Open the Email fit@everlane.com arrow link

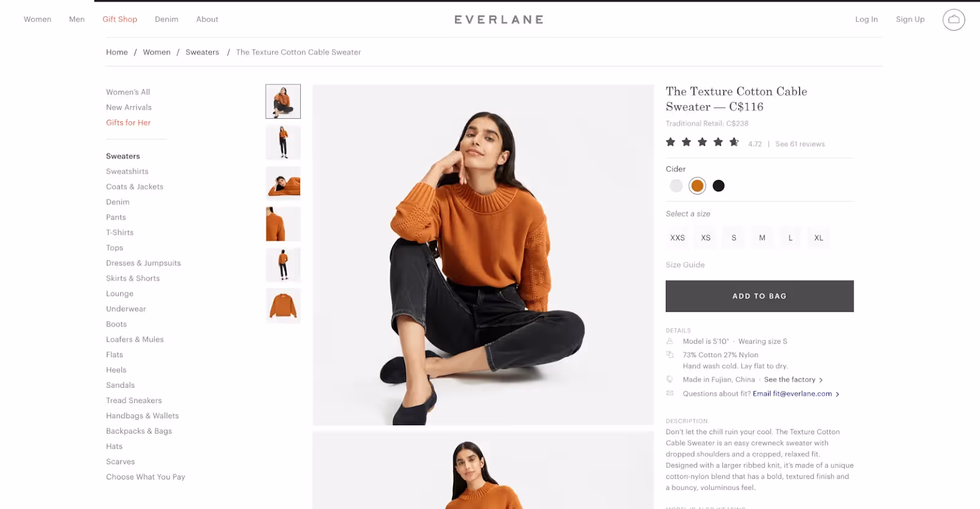[x=796, y=394]
